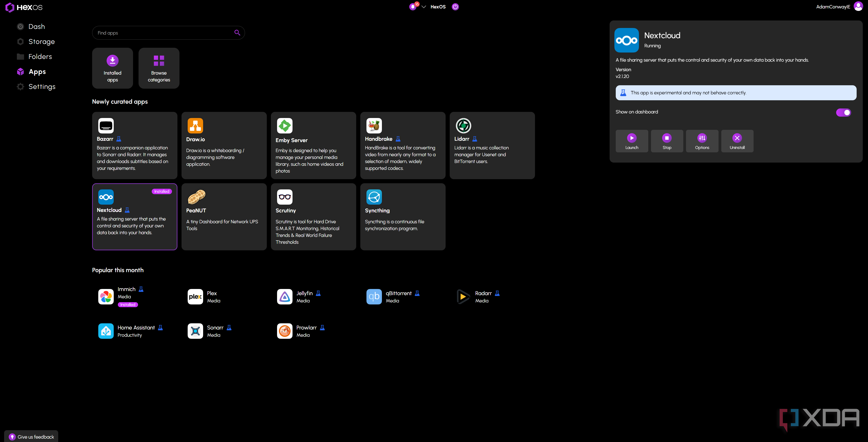This screenshot has width=868, height=442.
Task: Select Apps in the sidebar
Action: 31,71
